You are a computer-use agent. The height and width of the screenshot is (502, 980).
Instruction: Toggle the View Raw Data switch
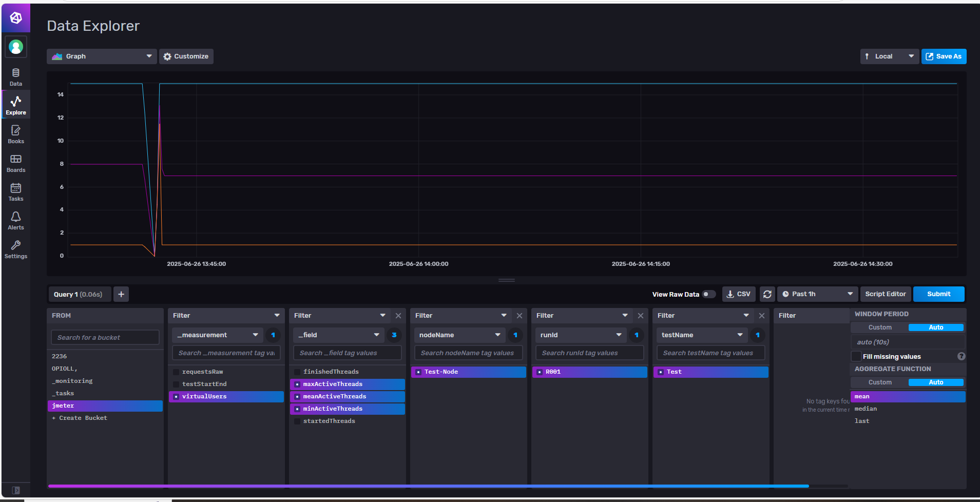coord(709,294)
